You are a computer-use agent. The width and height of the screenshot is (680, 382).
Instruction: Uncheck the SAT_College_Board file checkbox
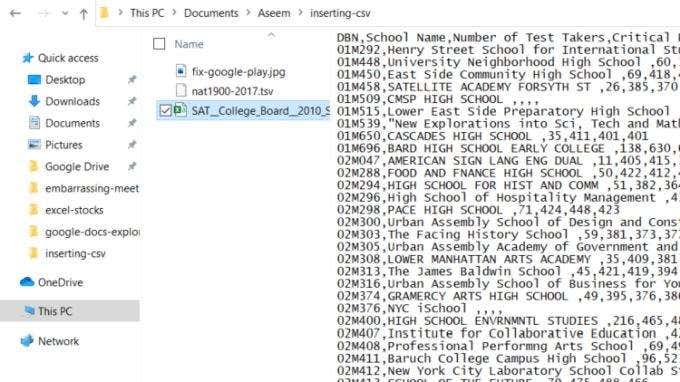click(x=165, y=111)
